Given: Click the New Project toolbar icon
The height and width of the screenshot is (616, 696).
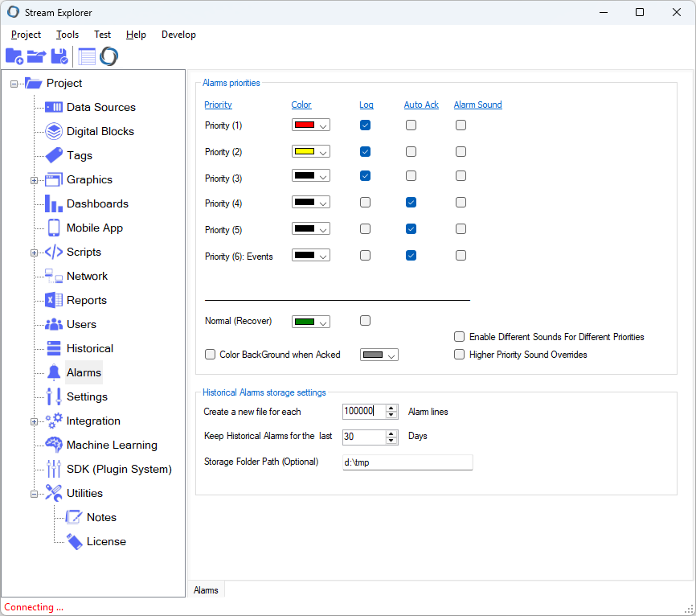Looking at the screenshot, I should coord(14,56).
